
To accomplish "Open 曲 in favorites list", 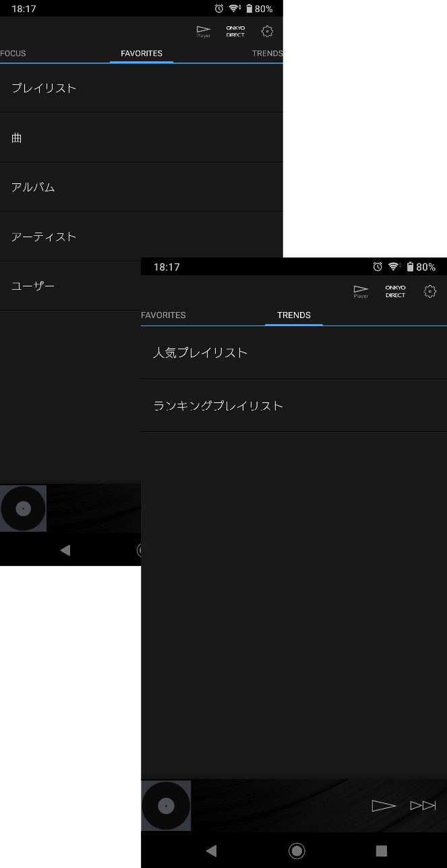I will pos(141,137).
